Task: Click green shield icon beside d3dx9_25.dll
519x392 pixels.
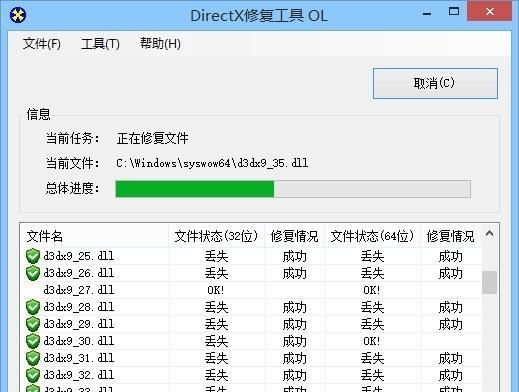Action: (33, 256)
